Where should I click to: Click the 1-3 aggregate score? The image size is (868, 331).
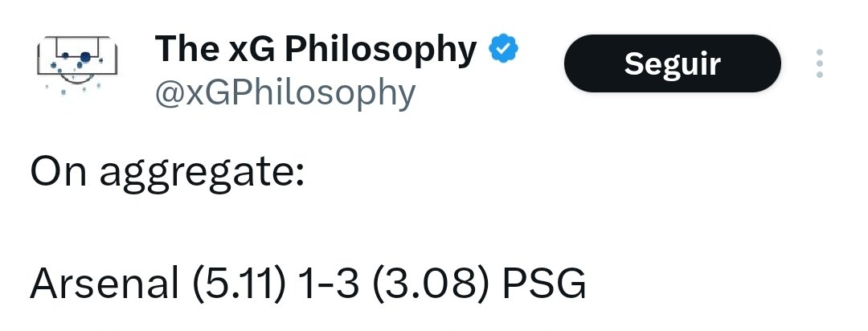[x=328, y=284]
